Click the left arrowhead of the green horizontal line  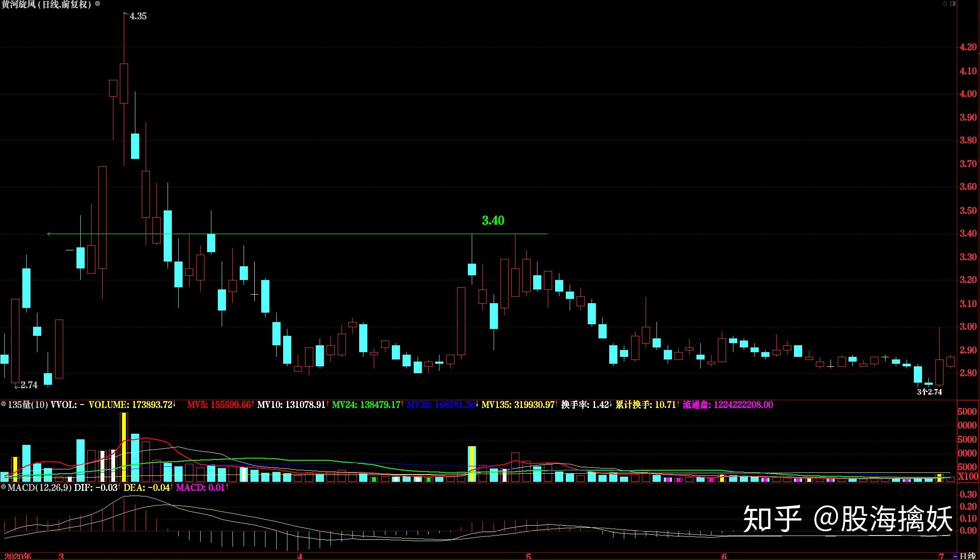point(49,234)
